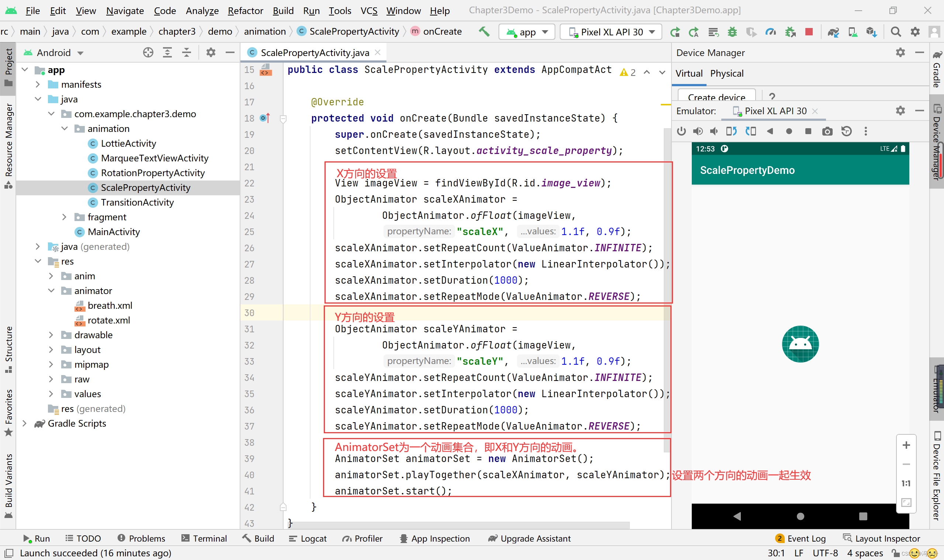Screen dimensions: 944x560
Task: Click the Make Project hammer icon
Action: click(x=484, y=32)
